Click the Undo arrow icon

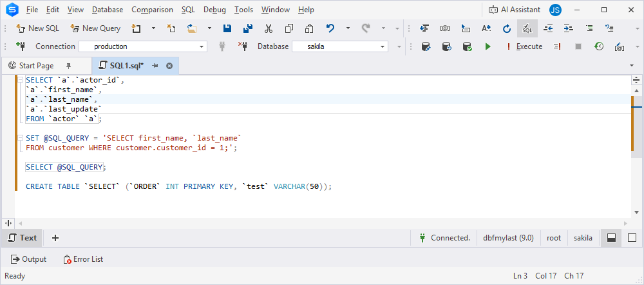tap(330, 28)
